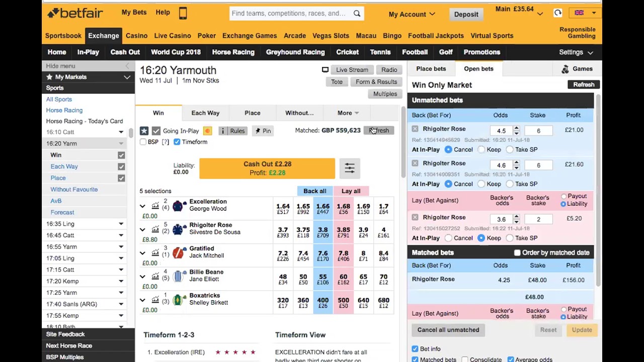Open the More markets dropdown
This screenshot has width=644, height=362.
[348, 113]
